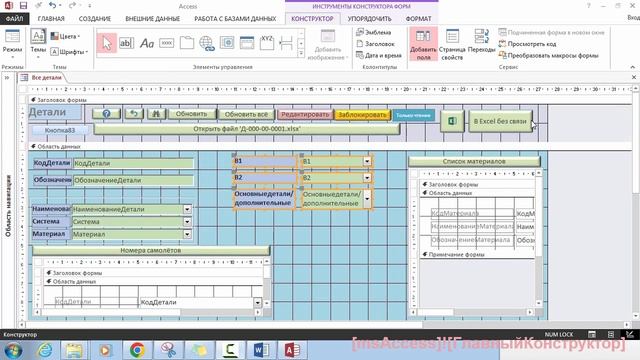Choose the Select pointer control tool
The width and height of the screenshot is (640, 360).
(107, 43)
